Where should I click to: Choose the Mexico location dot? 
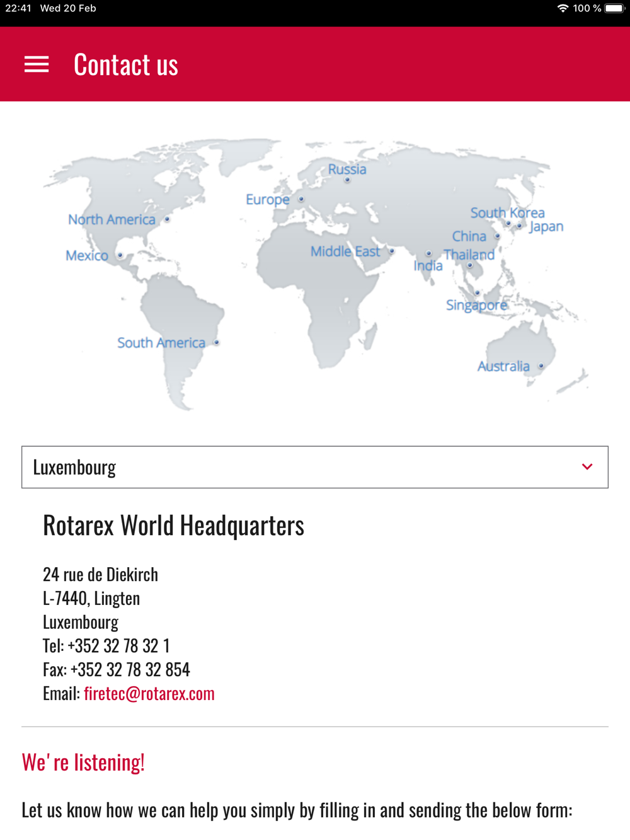[x=120, y=255]
